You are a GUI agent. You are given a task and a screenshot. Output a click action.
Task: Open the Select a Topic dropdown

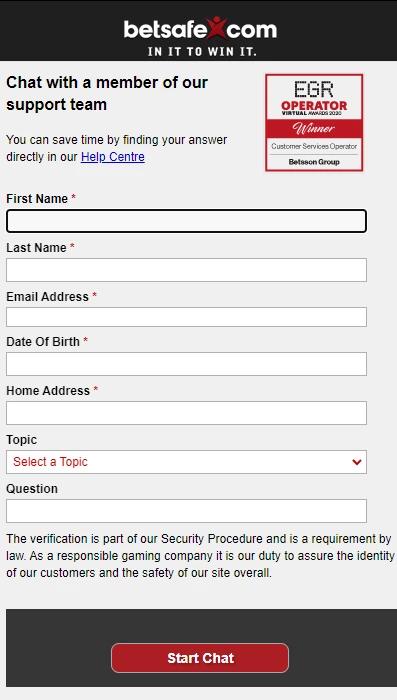point(186,462)
